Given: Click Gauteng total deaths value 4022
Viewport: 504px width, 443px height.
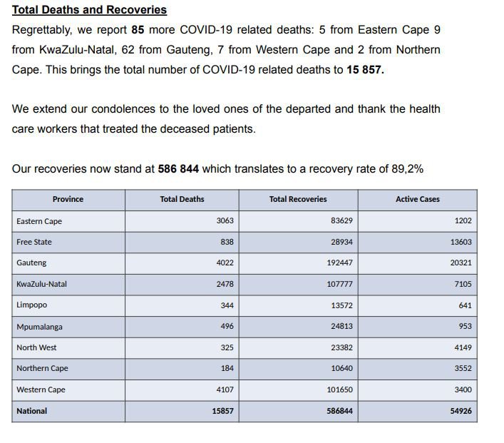Looking at the screenshot, I should point(225,263).
